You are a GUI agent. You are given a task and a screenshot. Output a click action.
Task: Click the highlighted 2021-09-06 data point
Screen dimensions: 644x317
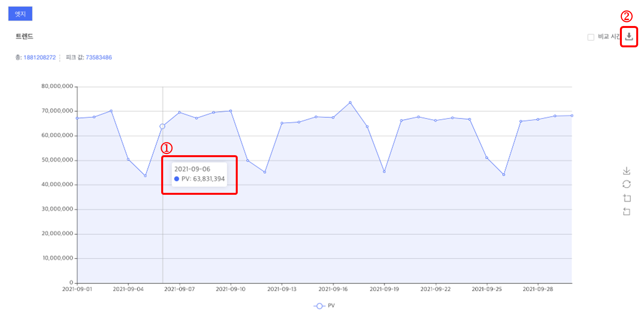click(162, 126)
